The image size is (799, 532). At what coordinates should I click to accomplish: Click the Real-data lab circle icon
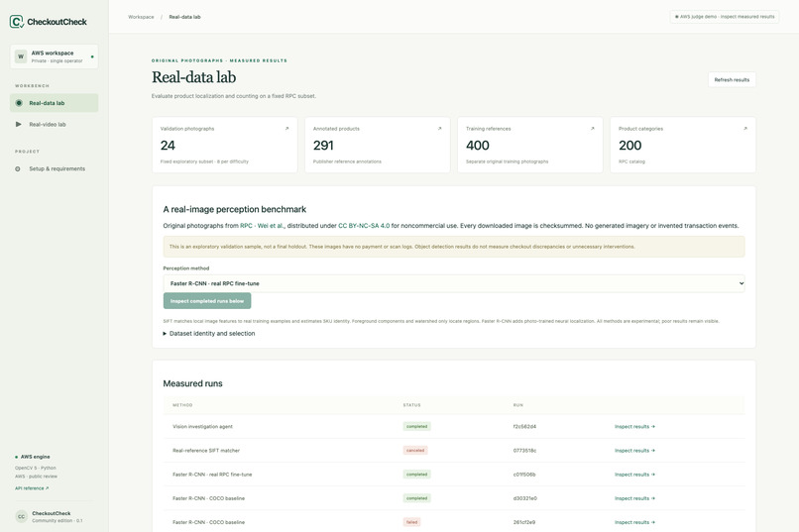click(x=19, y=103)
